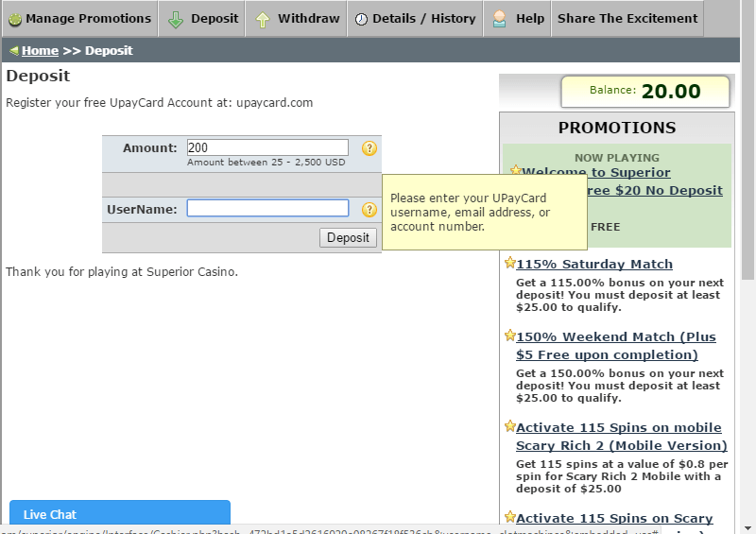Open the Help tab

517,19
